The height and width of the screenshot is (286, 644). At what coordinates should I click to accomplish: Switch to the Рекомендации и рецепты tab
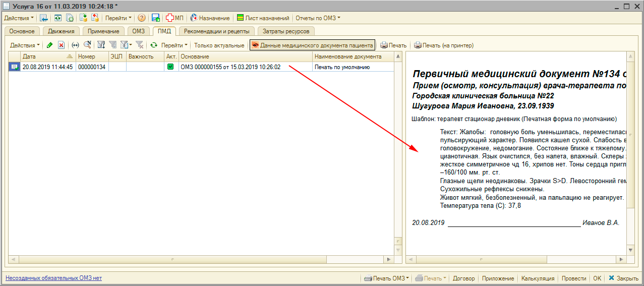click(x=216, y=31)
